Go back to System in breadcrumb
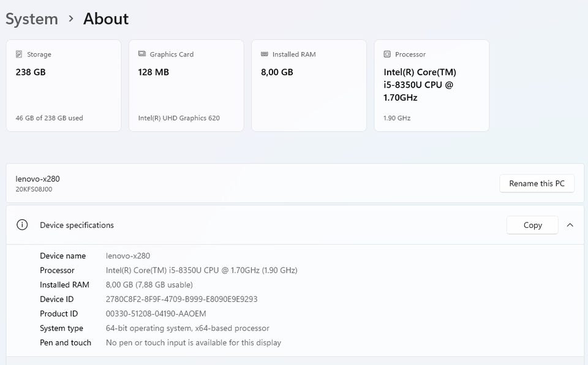 [x=32, y=19]
